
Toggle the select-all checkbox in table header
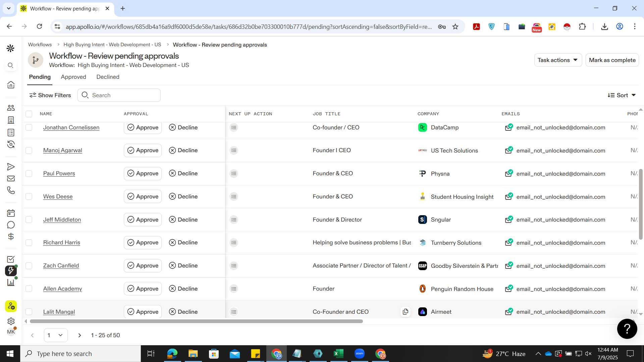click(29, 114)
